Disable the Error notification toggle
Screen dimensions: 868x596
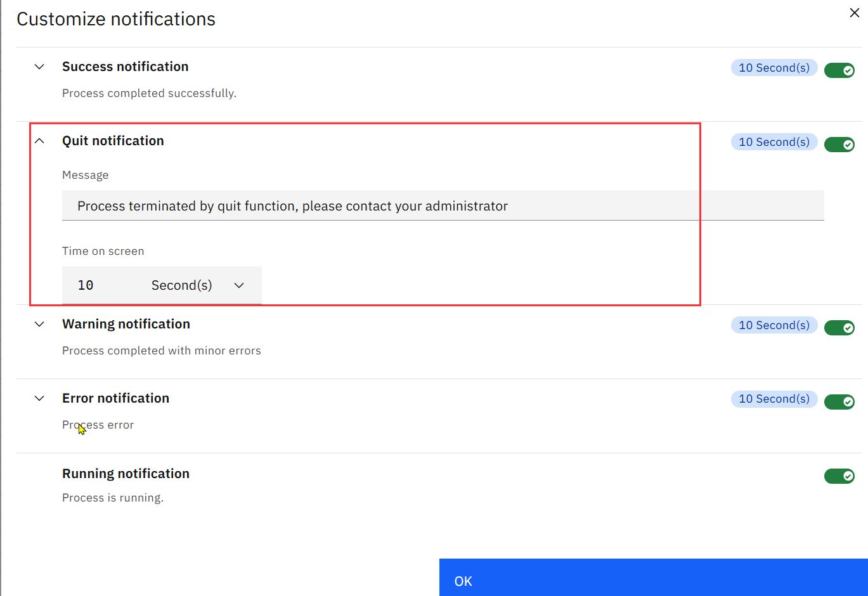click(x=839, y=402)
